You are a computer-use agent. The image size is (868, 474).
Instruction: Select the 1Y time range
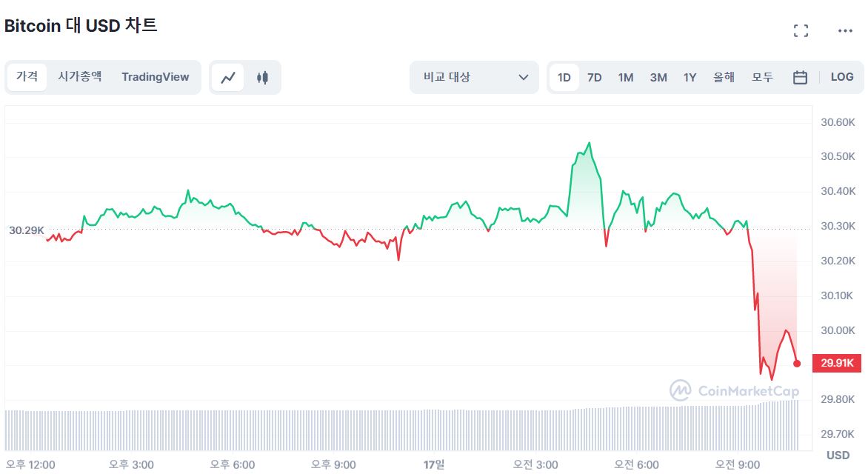pos(690,78)
